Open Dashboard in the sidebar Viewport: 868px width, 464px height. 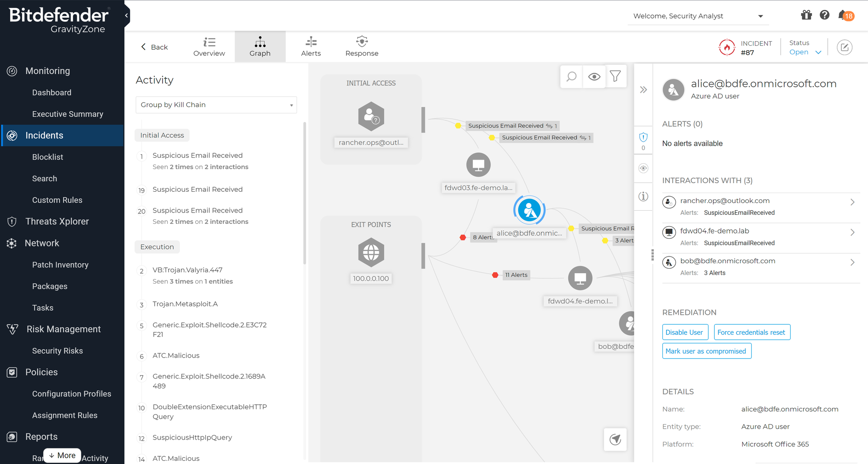pyautogui.click(x=52, y=93)
